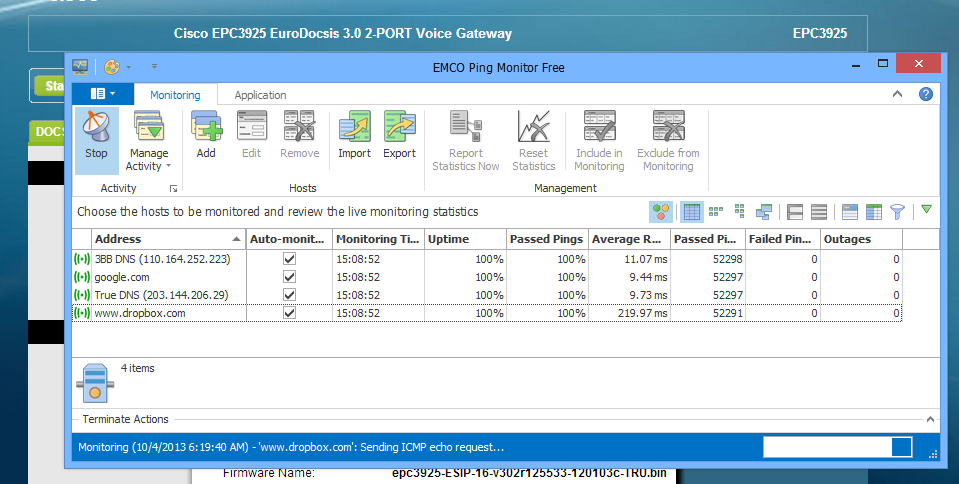
Task: Click the 219.97 ms average response cell
Action: tap(629, 313)
